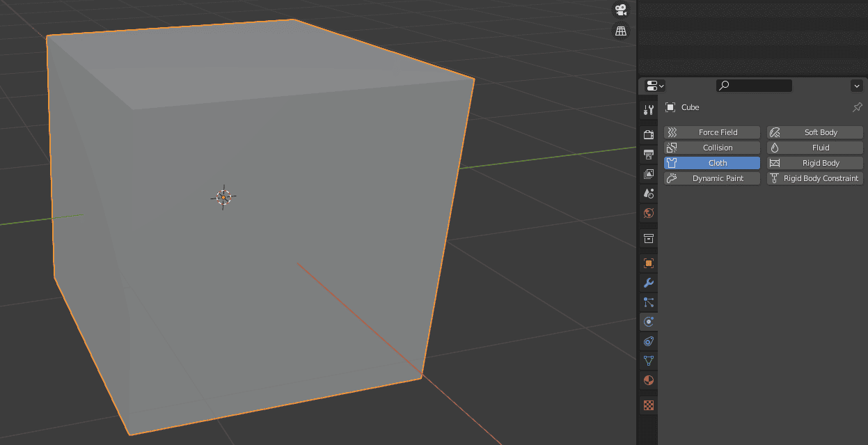Switch to the Output properties tab
This screenshot has width=868, height=445.
coord(648,153)
